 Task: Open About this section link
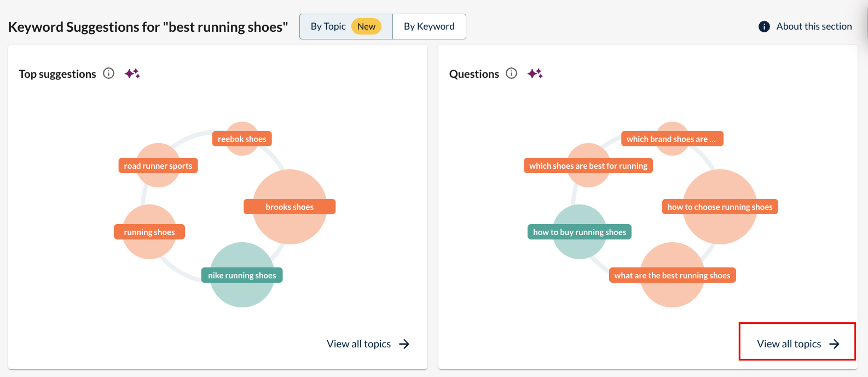[813, 26]
